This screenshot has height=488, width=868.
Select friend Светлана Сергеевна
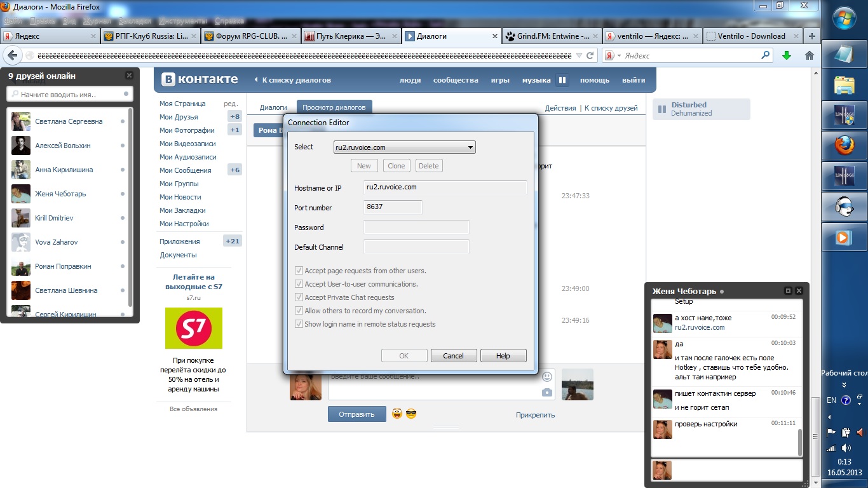[x=69, y=121]
